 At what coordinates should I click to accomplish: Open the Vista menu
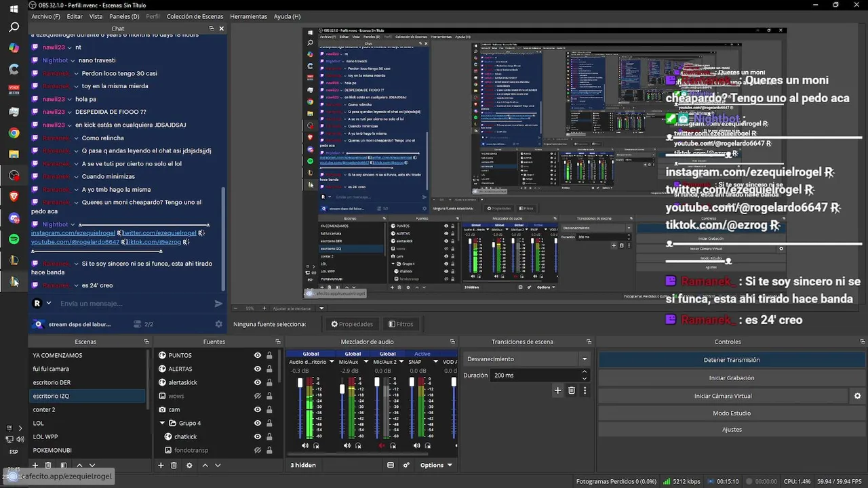(x=96, y=16)
